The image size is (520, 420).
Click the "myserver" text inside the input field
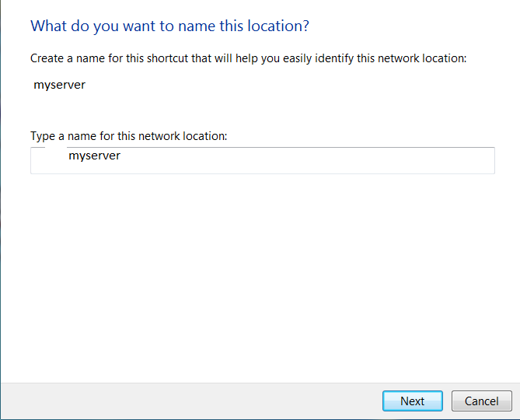pos(94,156)
